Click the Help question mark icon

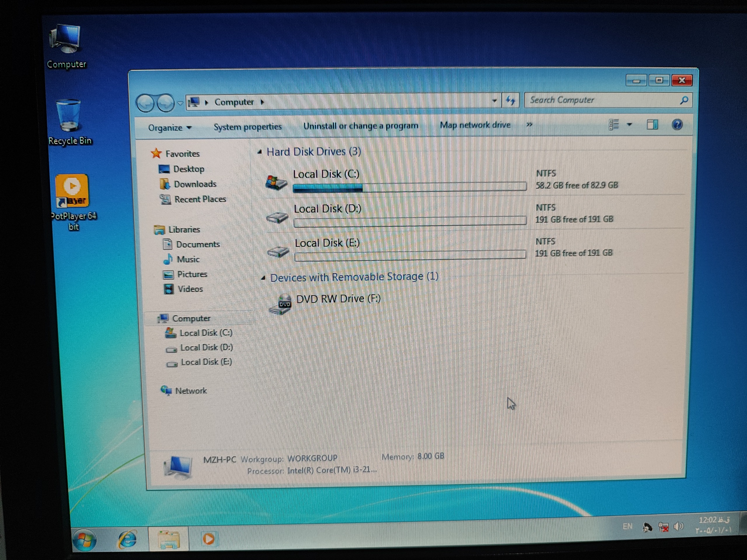point(677,125)
